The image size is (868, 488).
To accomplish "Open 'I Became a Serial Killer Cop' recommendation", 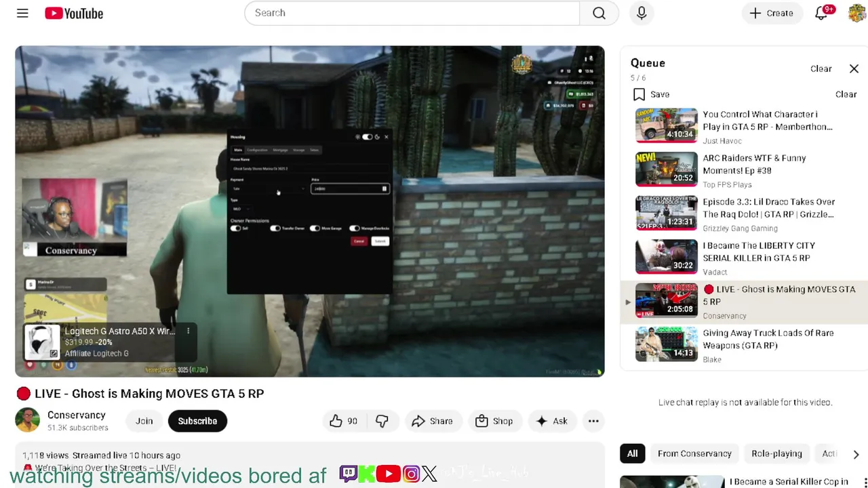I will coord(789,482).
